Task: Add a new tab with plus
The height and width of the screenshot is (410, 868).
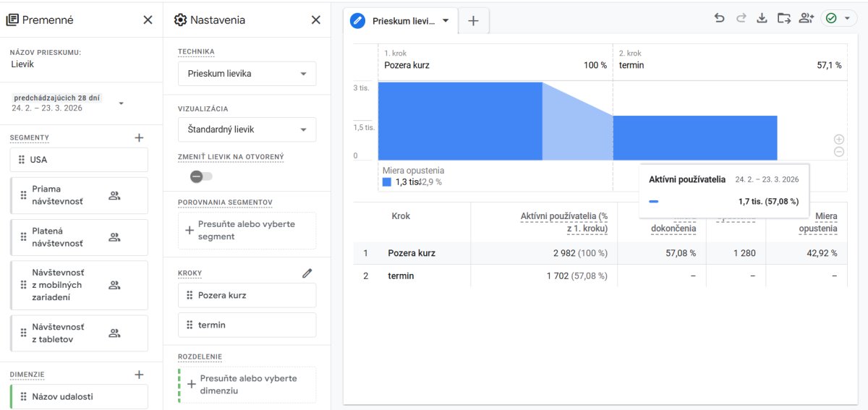Action: [473, 21]
